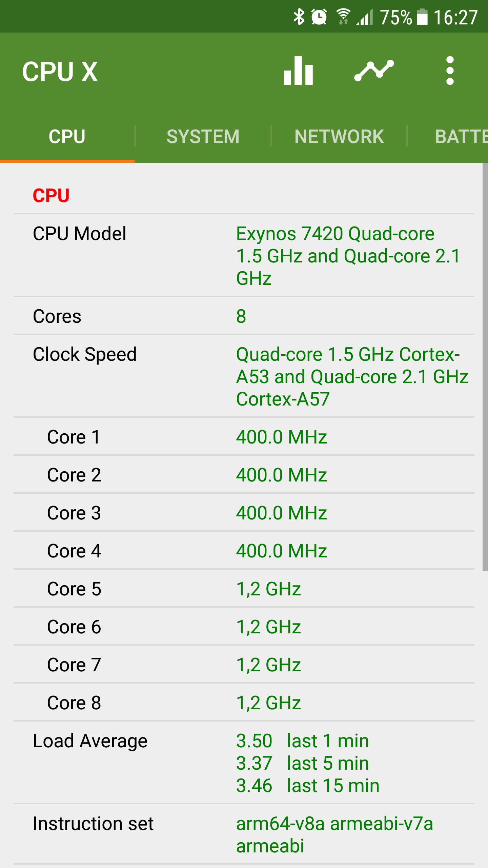This screenshot has width=488, height=868.
Task: Open the partially visible BATTERY tab
Action: [448, 136]
